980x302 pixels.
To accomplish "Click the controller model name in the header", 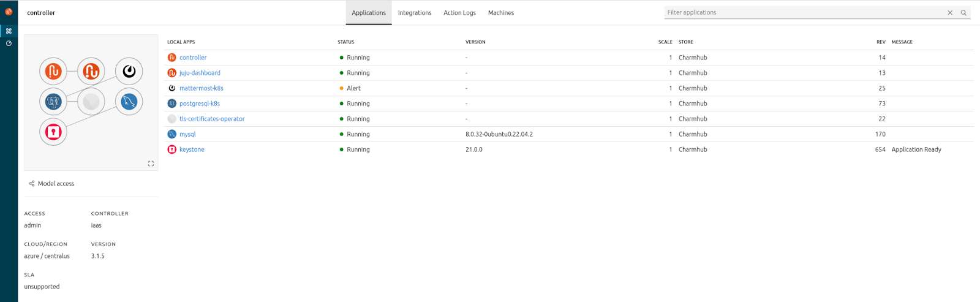I will pos(41,13).
